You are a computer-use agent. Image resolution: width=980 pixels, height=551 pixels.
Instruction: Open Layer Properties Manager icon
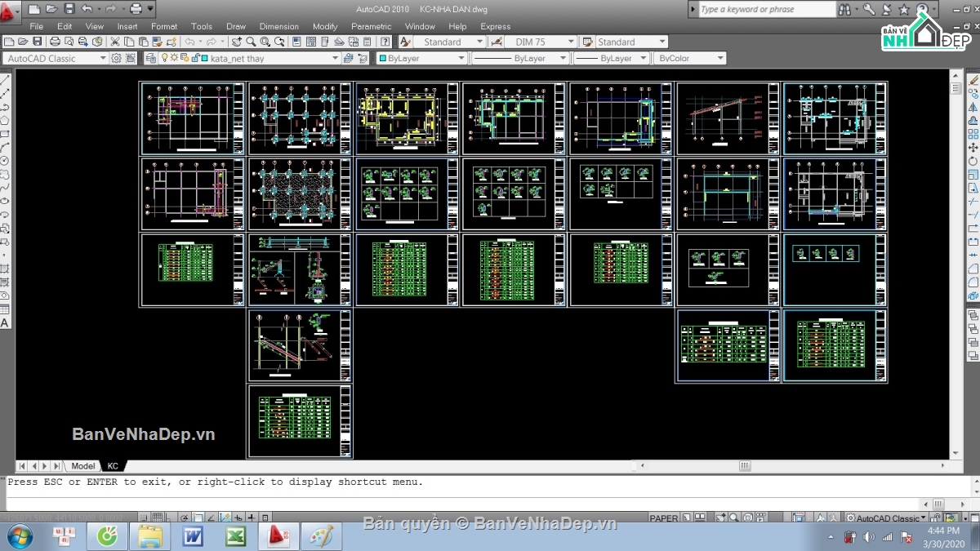pos(150,59)
